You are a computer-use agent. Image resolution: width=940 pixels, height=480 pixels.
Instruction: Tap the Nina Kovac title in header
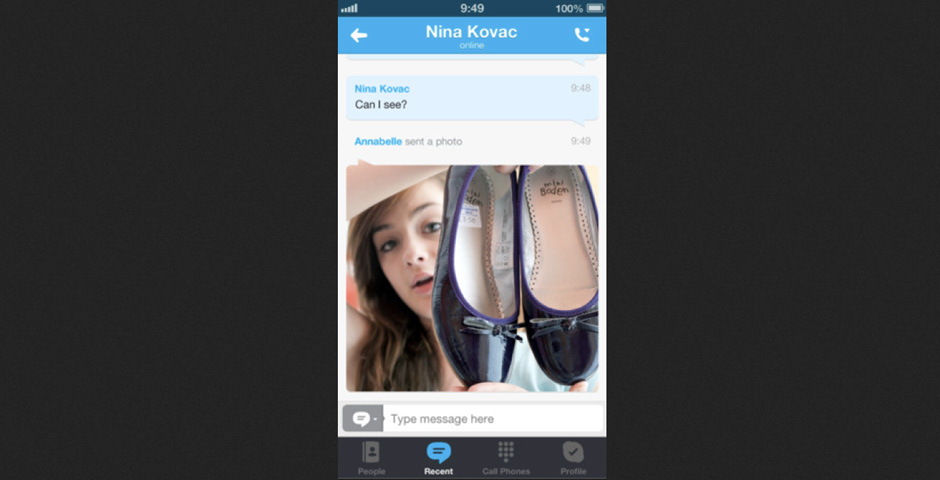[471, 32]
